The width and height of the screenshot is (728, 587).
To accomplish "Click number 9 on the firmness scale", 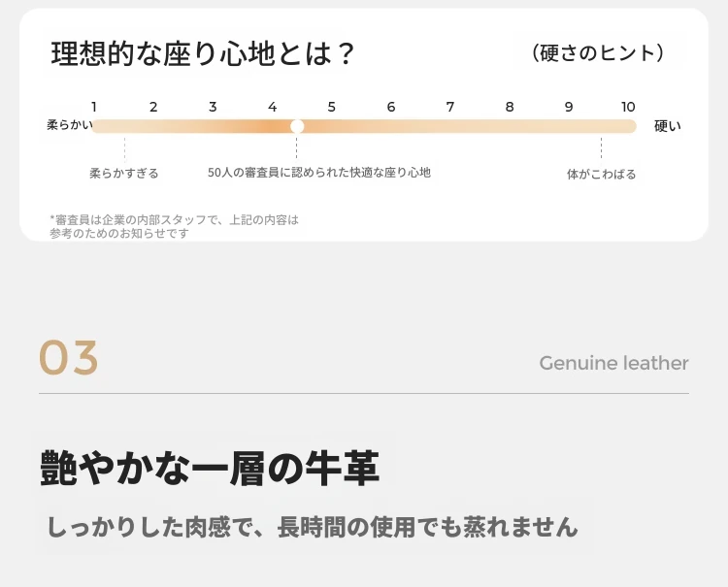I will [569, 107].
